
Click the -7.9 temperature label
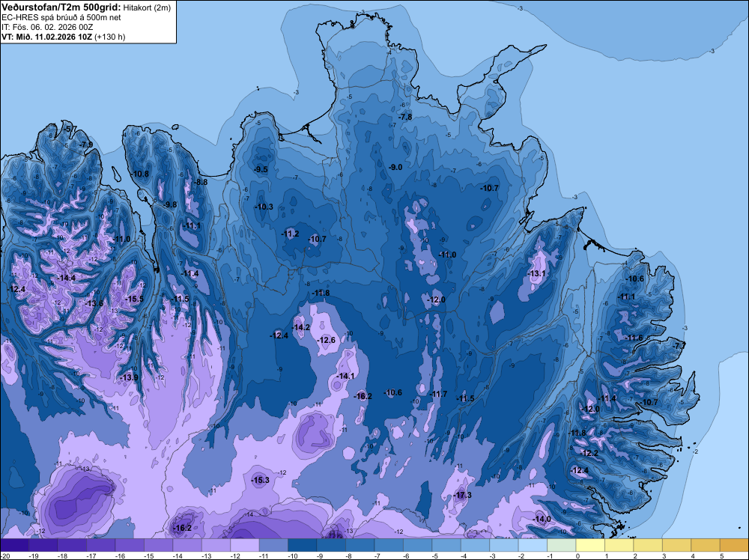(x=87, y=144)
